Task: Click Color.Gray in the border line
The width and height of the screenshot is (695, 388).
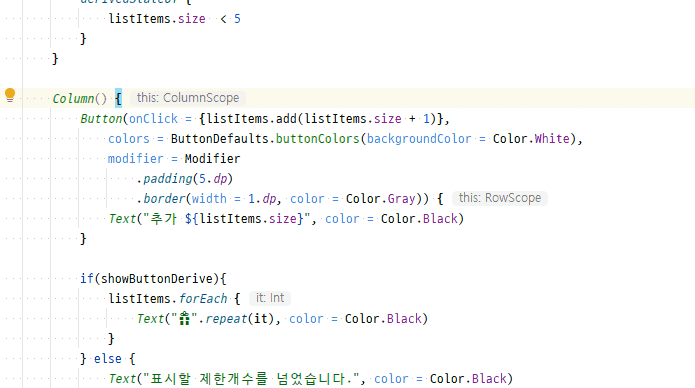Action: (x=381, y=199)
